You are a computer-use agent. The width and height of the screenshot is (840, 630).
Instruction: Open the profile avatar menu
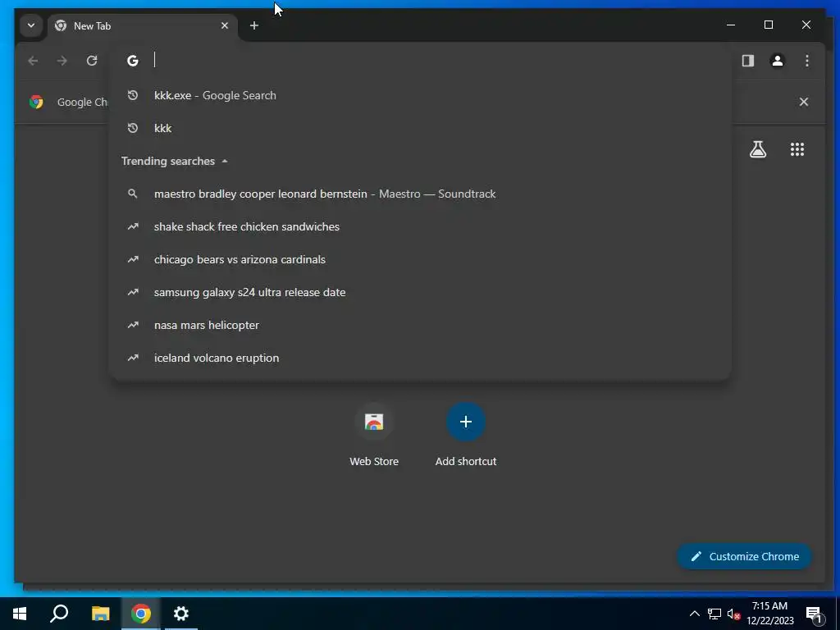778,61
